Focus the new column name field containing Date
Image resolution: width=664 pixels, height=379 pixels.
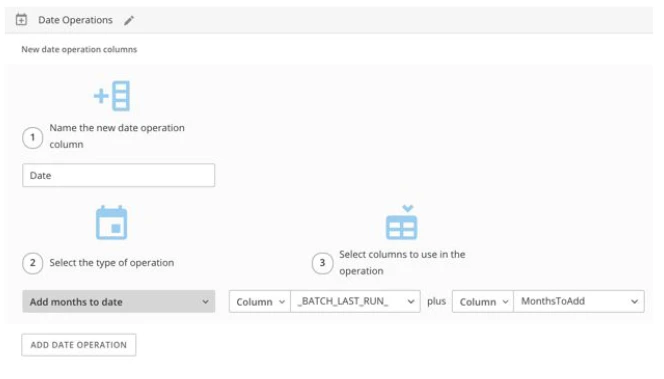click(119, 175)
